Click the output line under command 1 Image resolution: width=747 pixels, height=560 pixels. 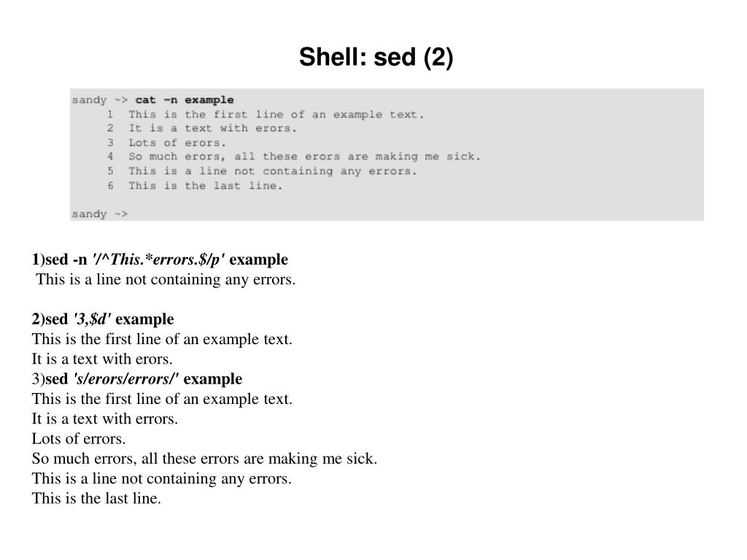166,279
